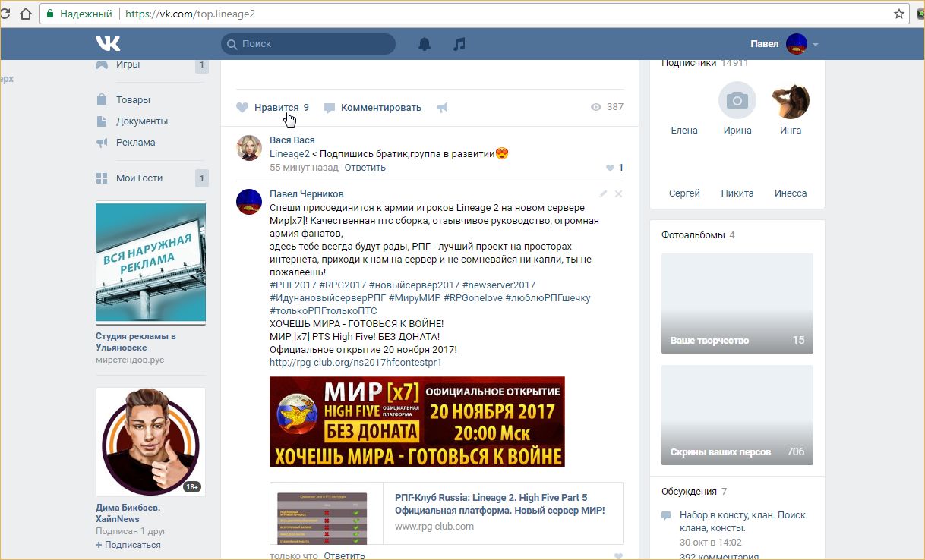Image resolution: width=925 pixels, height=560 pixels.
Task: Open the rpg-club.org contest link
Action: click(355, 363)
